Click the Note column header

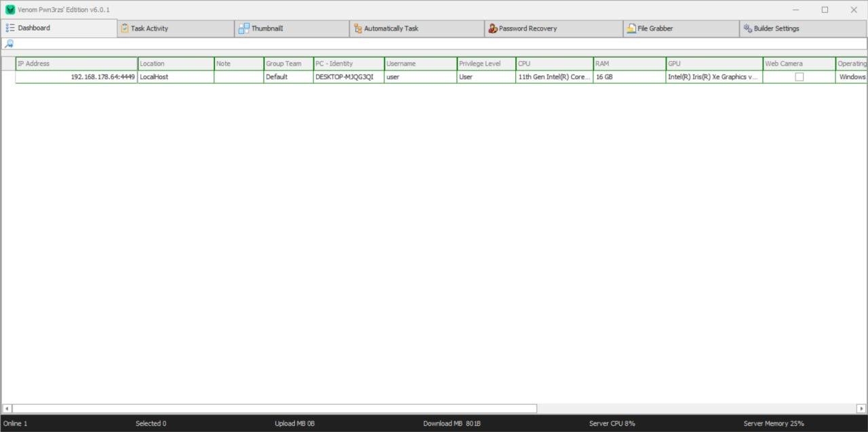tap(239, 64)
